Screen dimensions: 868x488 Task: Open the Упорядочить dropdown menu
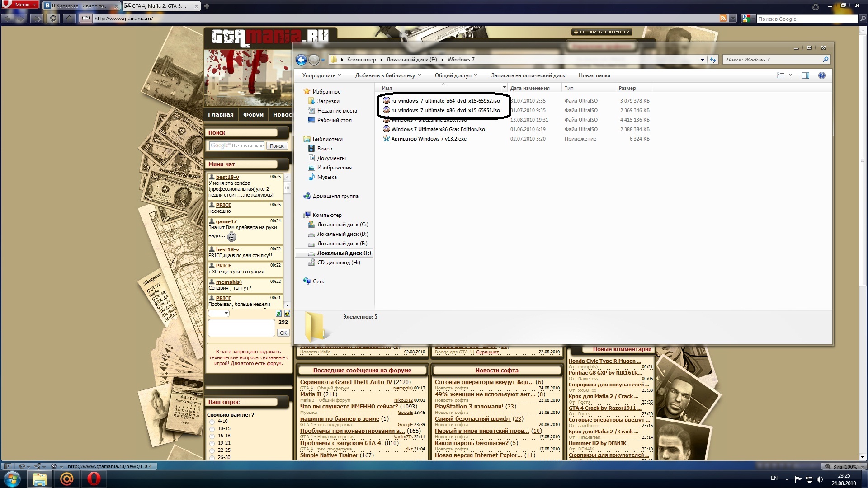click(321, 75)
